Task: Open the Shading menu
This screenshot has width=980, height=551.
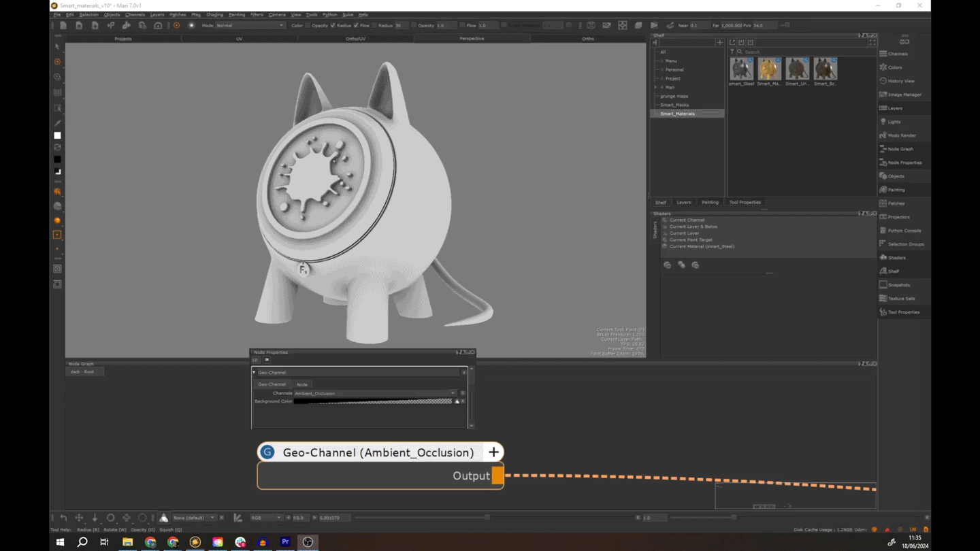Action: 214,14
